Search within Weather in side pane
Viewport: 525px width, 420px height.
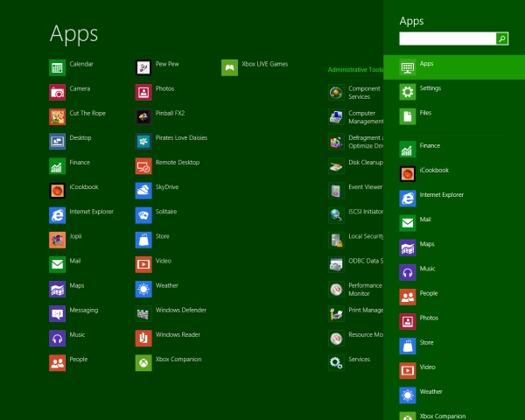click(454, 395)
